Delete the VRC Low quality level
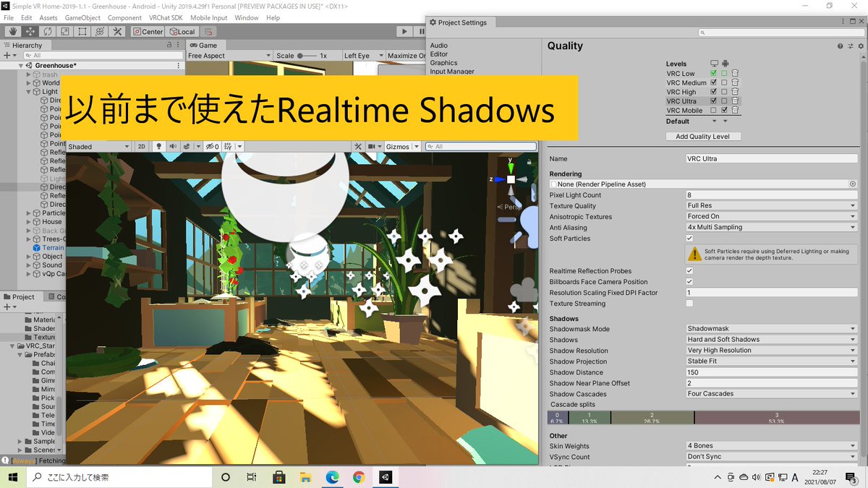868x488 pixels. pyautogui.click(x=735, y=73)
